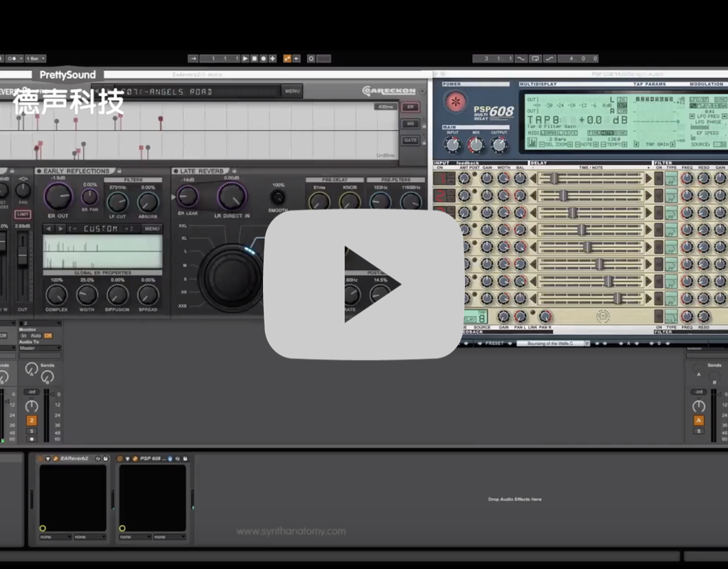Click the tap 2 delay time slider handle

[563, 196]
